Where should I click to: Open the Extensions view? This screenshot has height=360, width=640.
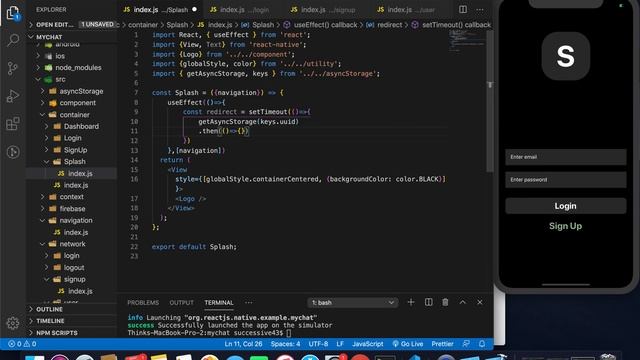pos(13,124)
